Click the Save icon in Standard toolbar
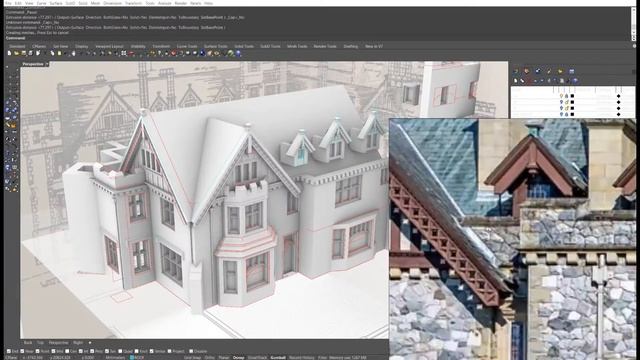The width and height of the screenshot is (640, 360). pyautogui.click(x=24, y=53)
